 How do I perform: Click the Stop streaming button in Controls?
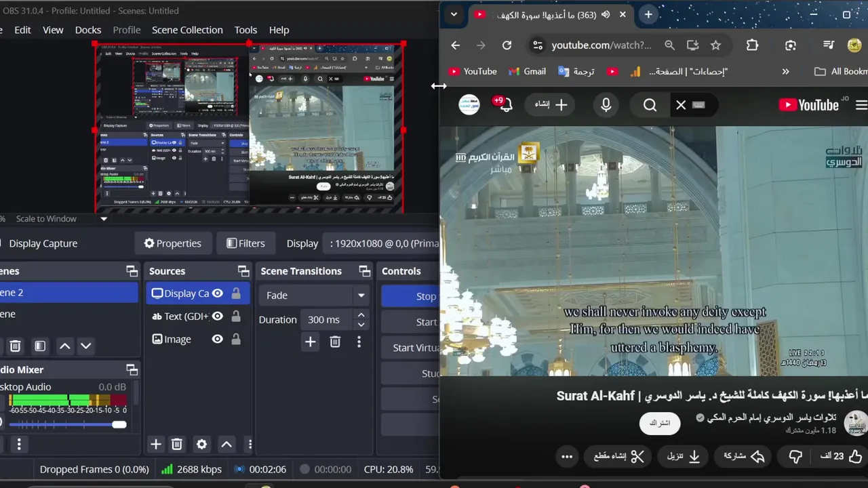[x=410, y=296]
